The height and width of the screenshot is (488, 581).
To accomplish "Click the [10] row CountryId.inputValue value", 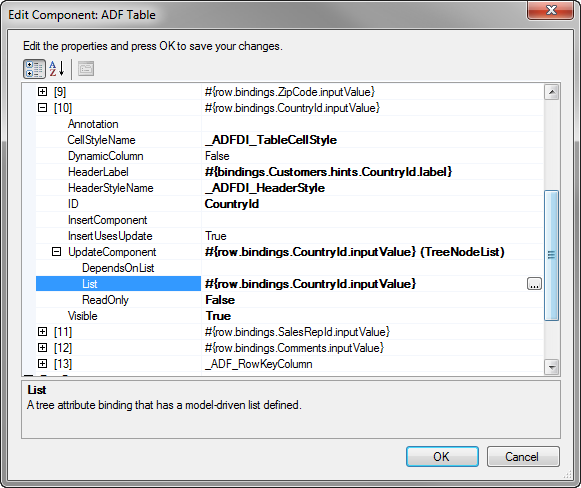I will click(292, 107).
